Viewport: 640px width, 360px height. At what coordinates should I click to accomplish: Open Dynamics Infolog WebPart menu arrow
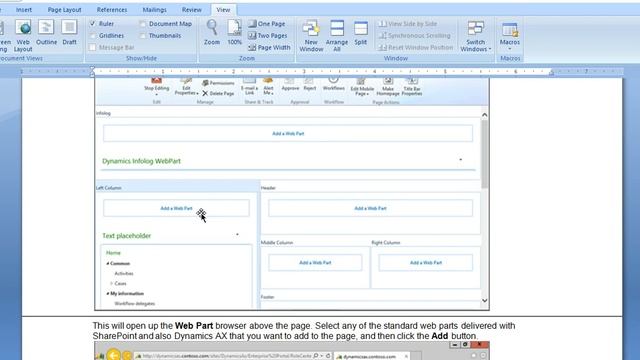click(x=461, y=160)
